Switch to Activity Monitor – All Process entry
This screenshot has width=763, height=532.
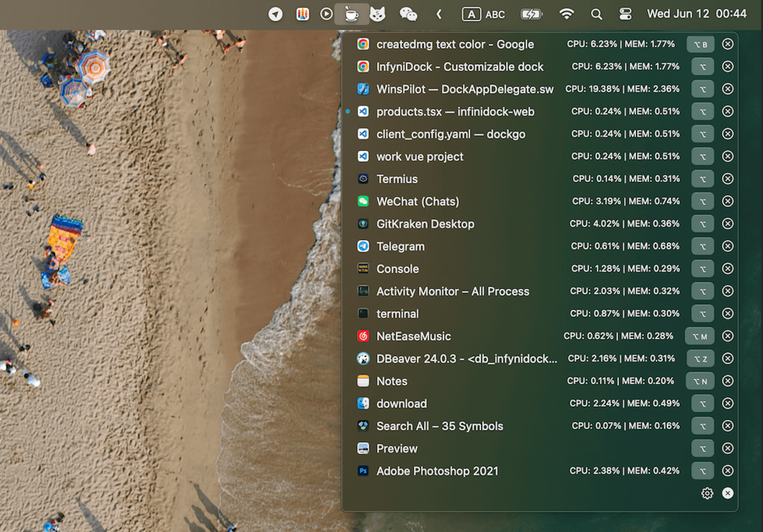(453, 291)
